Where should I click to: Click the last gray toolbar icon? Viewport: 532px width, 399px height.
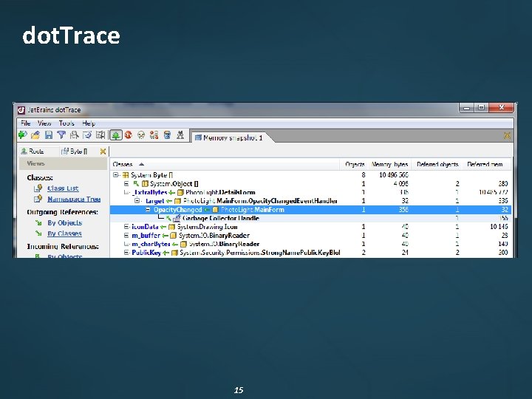click(180, 135)
